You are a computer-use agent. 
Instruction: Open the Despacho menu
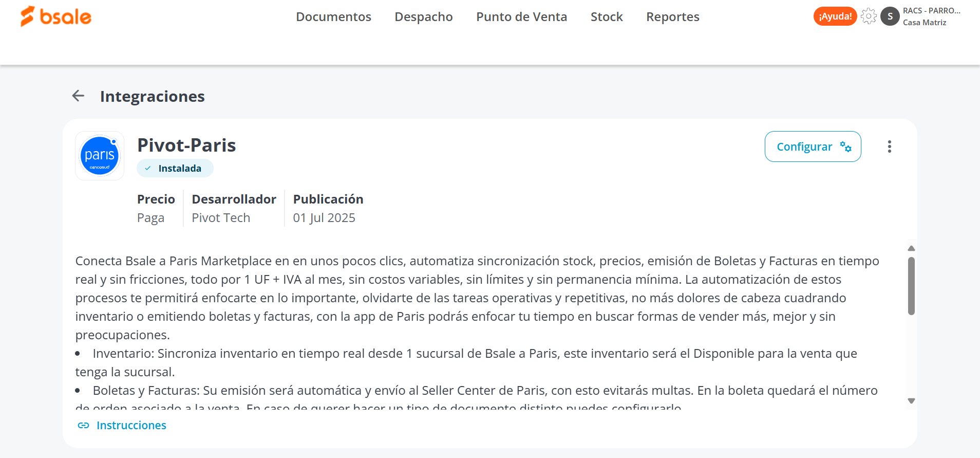tap(423, 17)
